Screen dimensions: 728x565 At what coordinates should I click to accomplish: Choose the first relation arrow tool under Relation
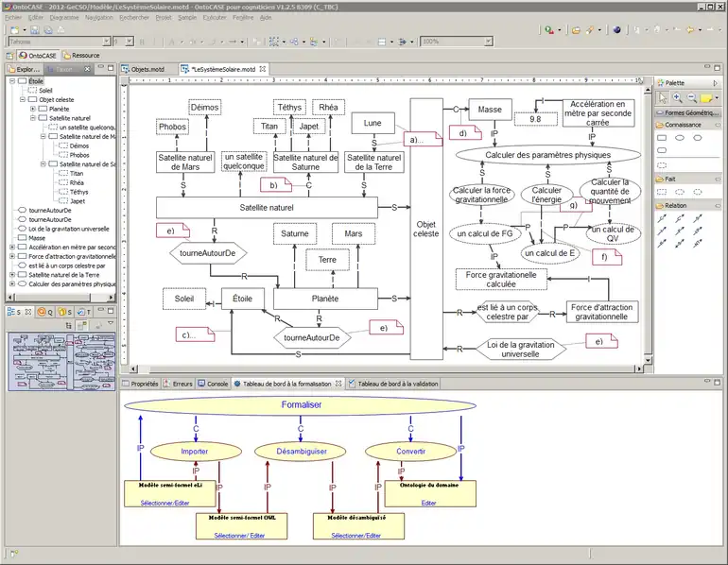[x=662, y=218]
